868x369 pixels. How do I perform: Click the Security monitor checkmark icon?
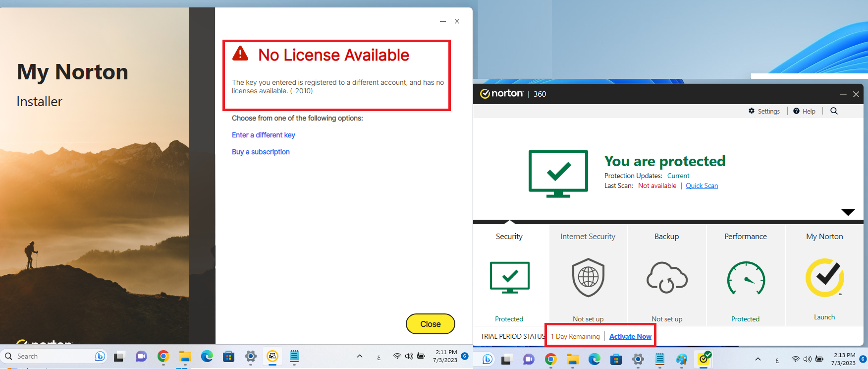click(510, 278)
